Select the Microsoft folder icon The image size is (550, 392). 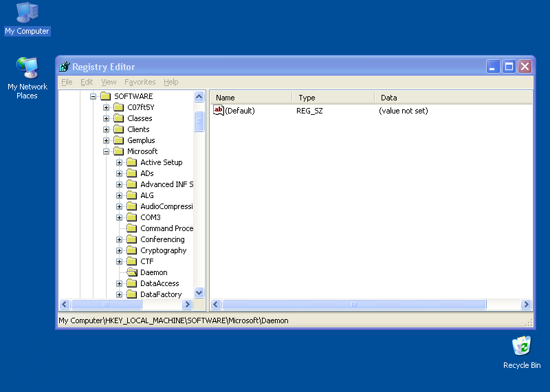[x=119, y=151]
